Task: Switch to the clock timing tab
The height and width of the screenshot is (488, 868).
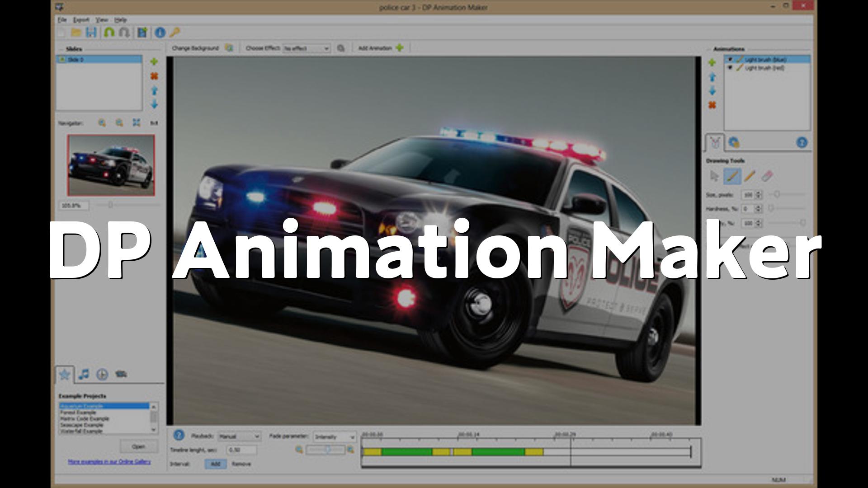Action: [x=102, y=374]
